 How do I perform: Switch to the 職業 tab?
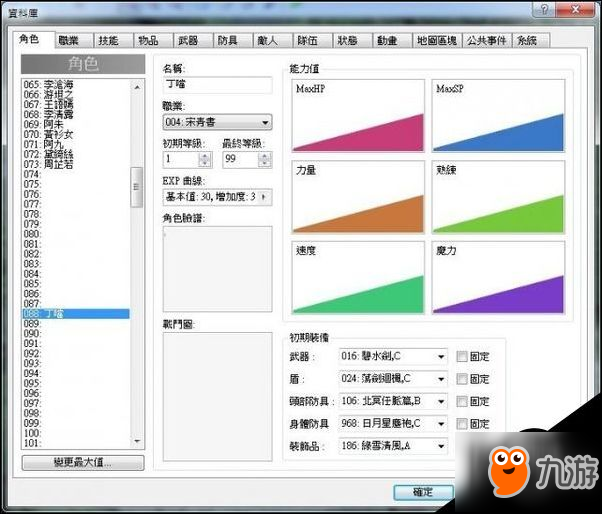74,40
